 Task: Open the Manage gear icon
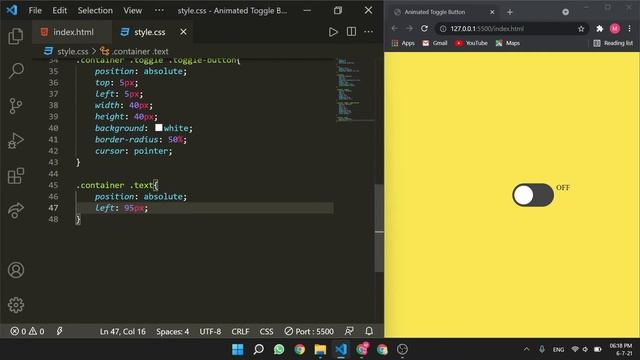click(x=16, y=304)
